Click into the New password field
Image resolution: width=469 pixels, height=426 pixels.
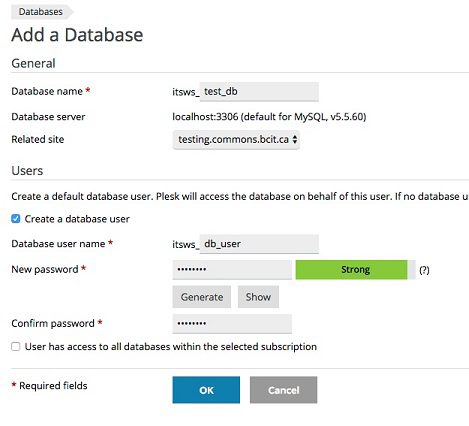pyautogui.click(x=232, y=270)
